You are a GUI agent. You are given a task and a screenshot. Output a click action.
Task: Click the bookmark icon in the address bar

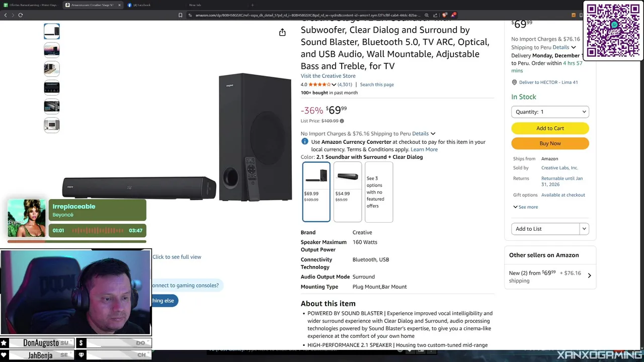(180, 15)
